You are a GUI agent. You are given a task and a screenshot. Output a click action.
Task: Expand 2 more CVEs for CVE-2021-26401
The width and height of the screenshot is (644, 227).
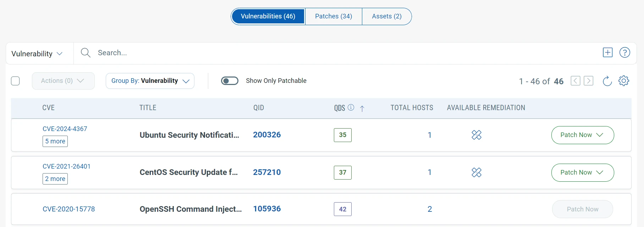click(55, 179)
